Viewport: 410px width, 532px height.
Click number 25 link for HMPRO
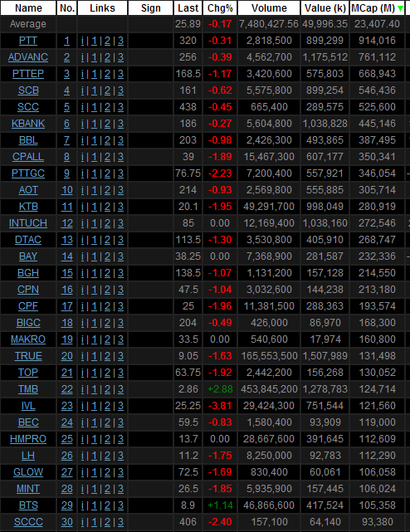click(67, 439)
